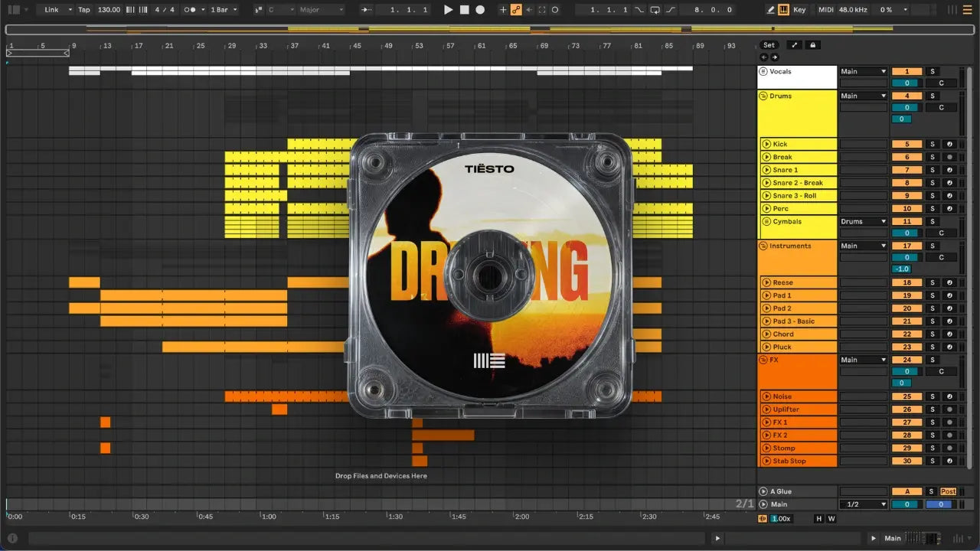This screenshot has height=551, width=980.
Task: Toggle the Automation Arm icon
Action: 516,10
